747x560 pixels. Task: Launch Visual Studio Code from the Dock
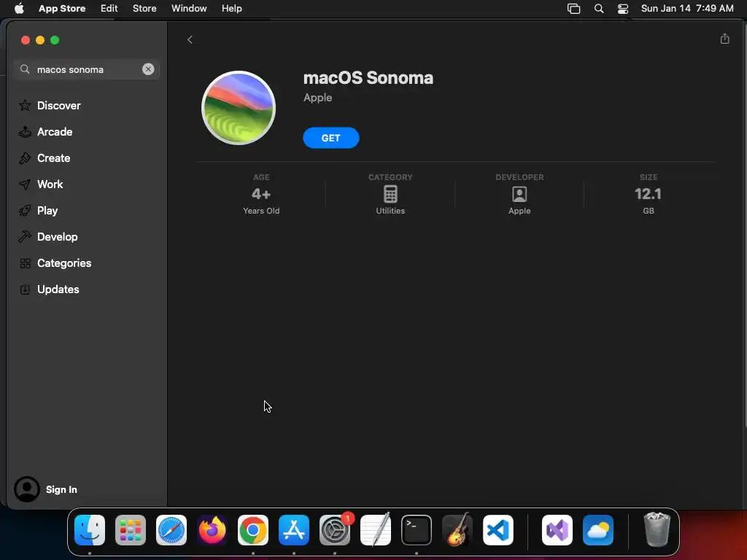click(x=498, y=530)
